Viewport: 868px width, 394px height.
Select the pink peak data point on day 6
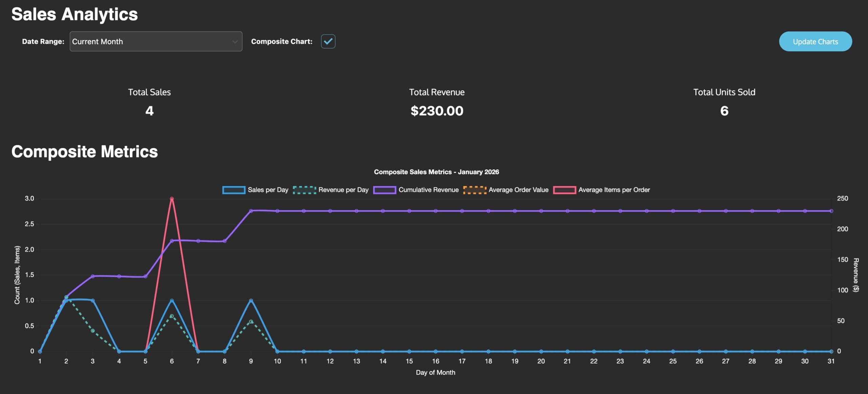coord(172,199)
